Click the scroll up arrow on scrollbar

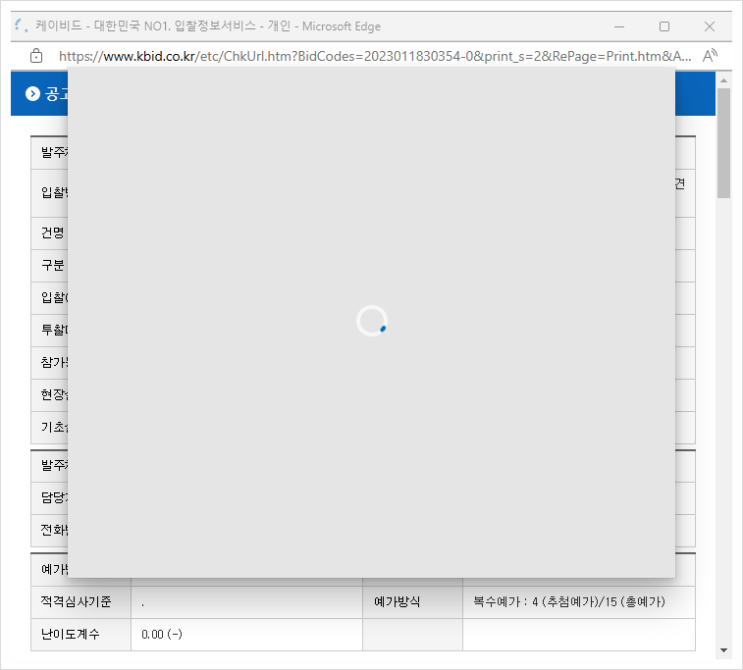pos(724,81)
